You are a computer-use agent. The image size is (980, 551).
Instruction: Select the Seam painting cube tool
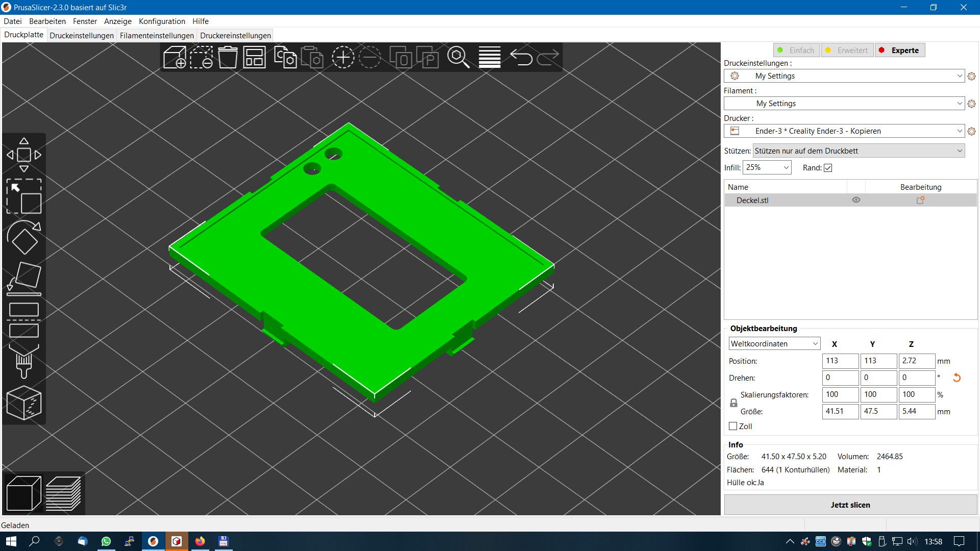(24, 403)
